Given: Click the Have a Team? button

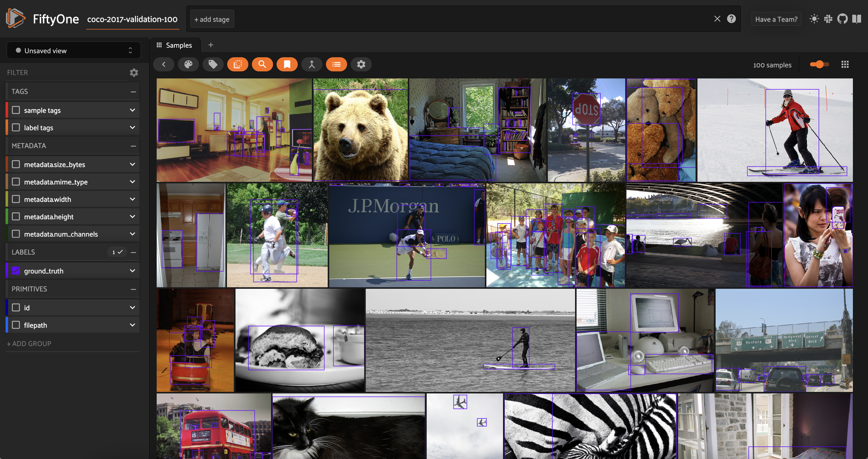Looking at the screenshot, I should (776, 19).
